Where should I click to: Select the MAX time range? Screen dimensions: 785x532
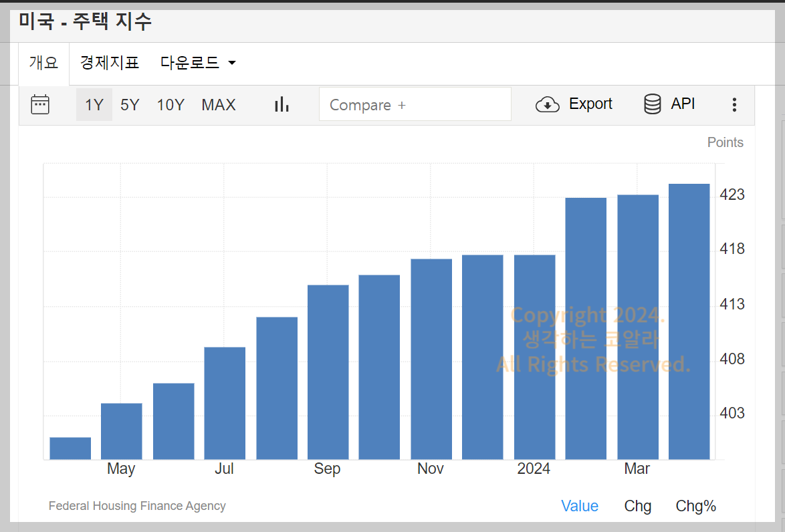pos(219,105)
